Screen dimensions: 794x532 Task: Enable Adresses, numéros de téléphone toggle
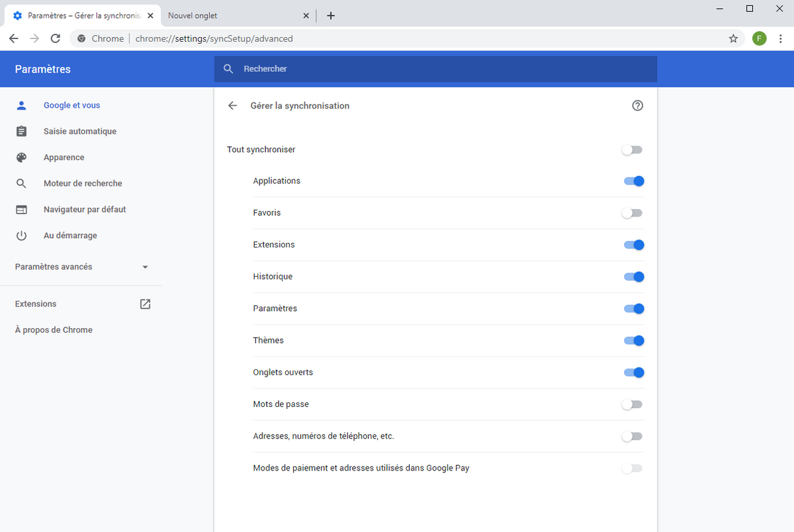[632, 436]
